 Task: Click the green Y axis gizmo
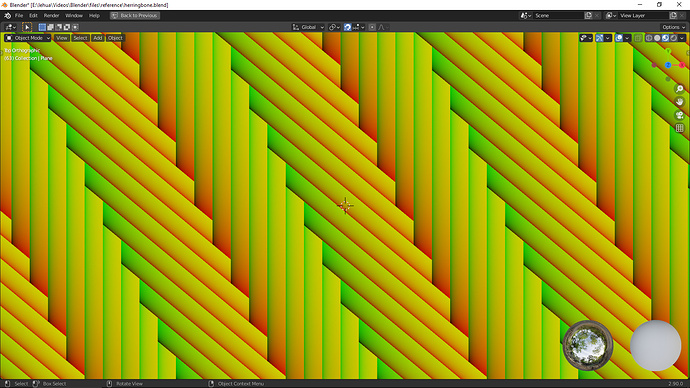668,51
